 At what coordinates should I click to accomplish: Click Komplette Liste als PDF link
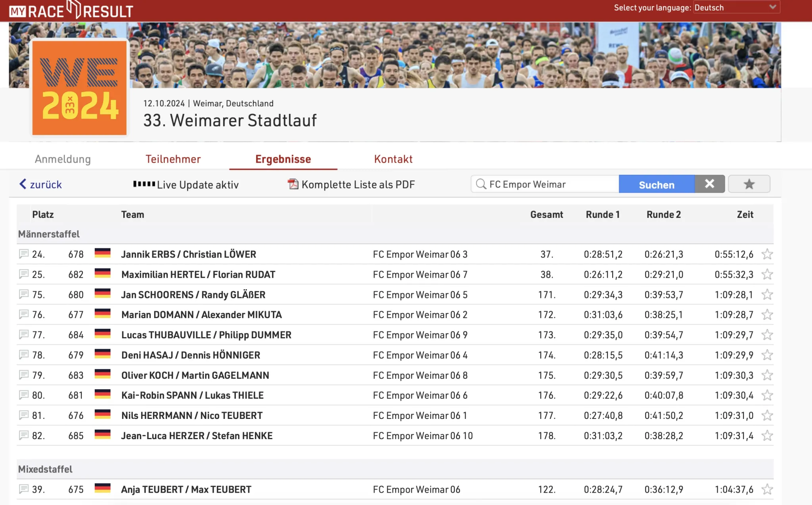[358, 184]
